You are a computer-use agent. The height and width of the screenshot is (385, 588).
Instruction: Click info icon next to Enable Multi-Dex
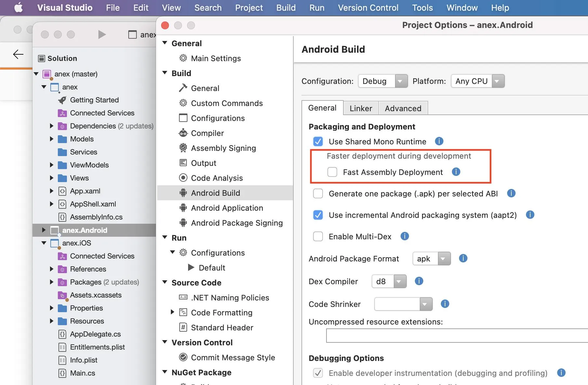404,236
